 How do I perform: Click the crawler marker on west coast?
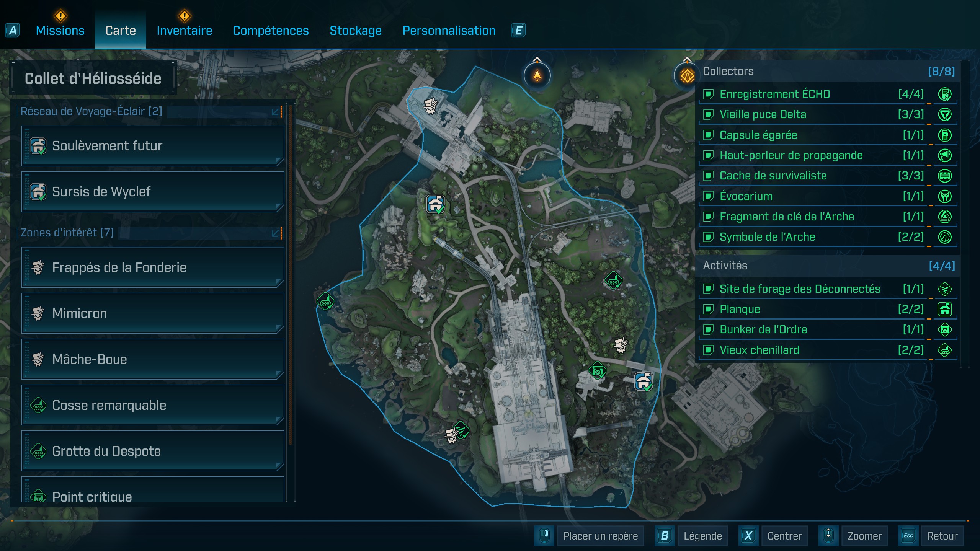tap(325, 301)
